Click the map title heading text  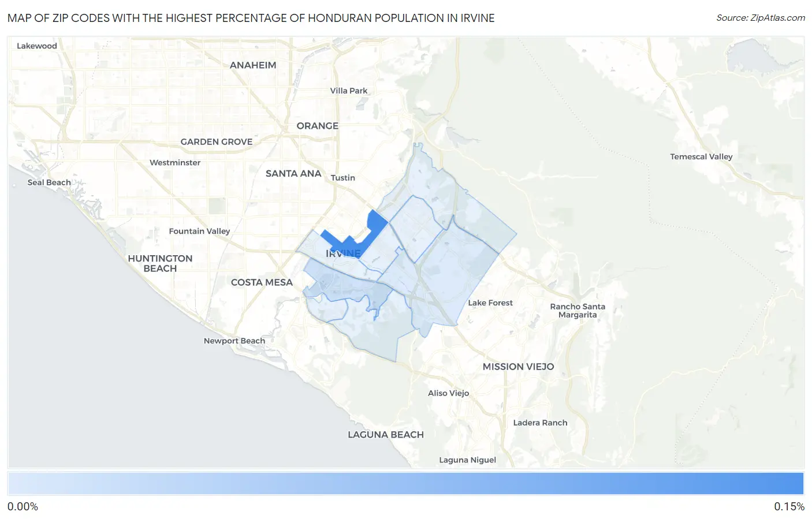pos(251,18)
